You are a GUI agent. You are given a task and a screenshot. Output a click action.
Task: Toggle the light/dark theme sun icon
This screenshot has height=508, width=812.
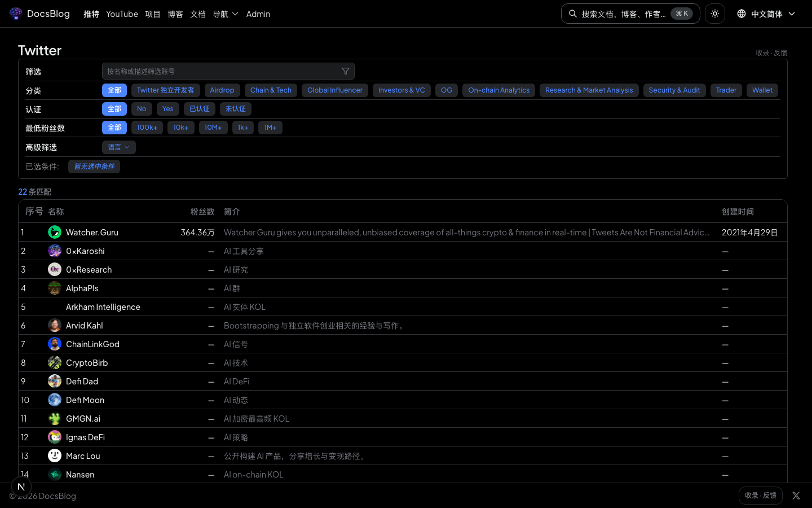(x=714, y=14)
